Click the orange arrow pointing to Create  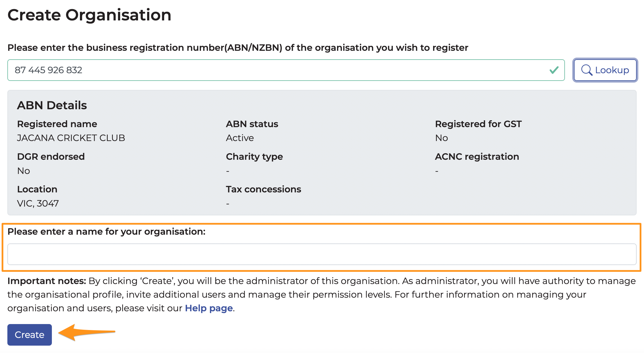pyautogui.click(x=87, y=332)
